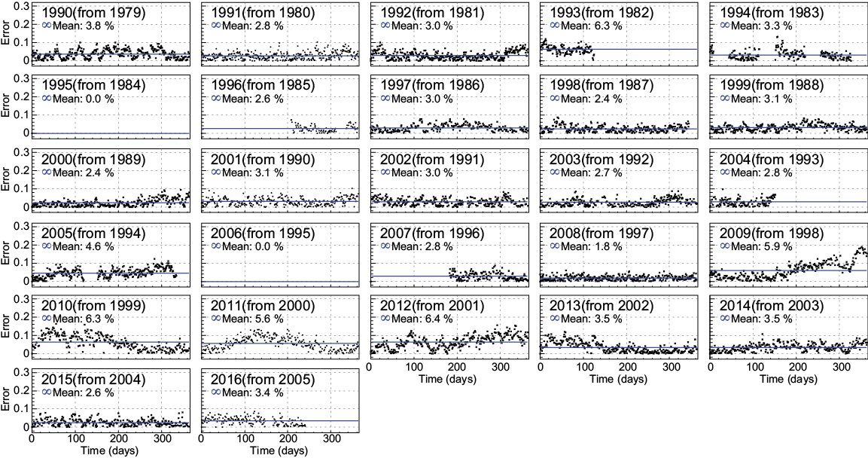868x458 pixels.
Task: Click the 'Time (days)' label under the 2015 panel
Action: pos(110,450)
